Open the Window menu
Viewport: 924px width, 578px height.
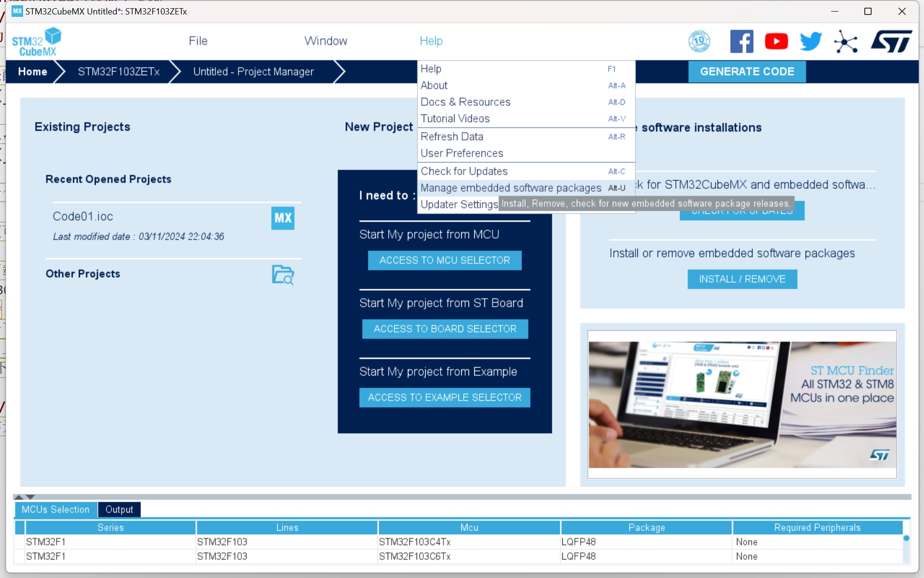click(x=326, y=41)
